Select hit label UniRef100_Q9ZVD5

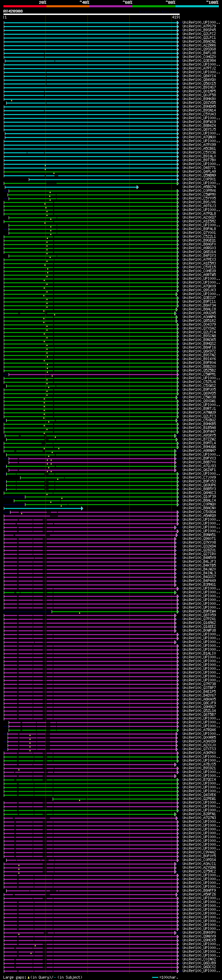[199, 103]
